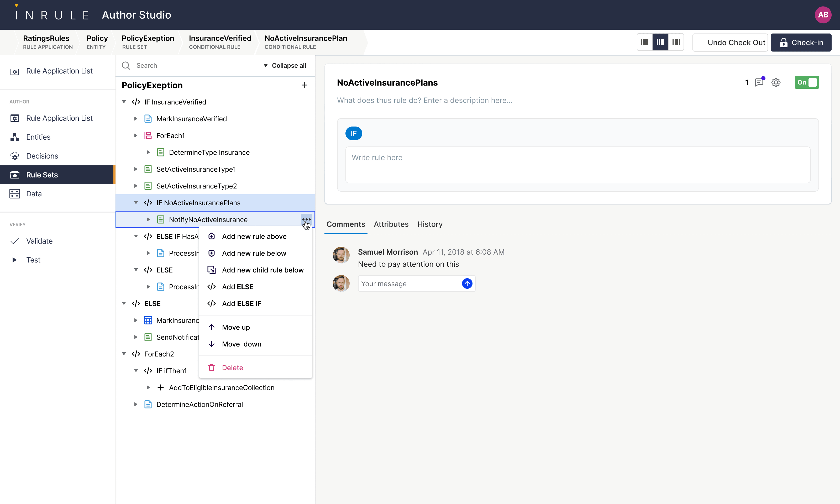This screenshot has width=840, height=504.
Task: Choose Add ELSE from menu
Action: coord(255,287)
